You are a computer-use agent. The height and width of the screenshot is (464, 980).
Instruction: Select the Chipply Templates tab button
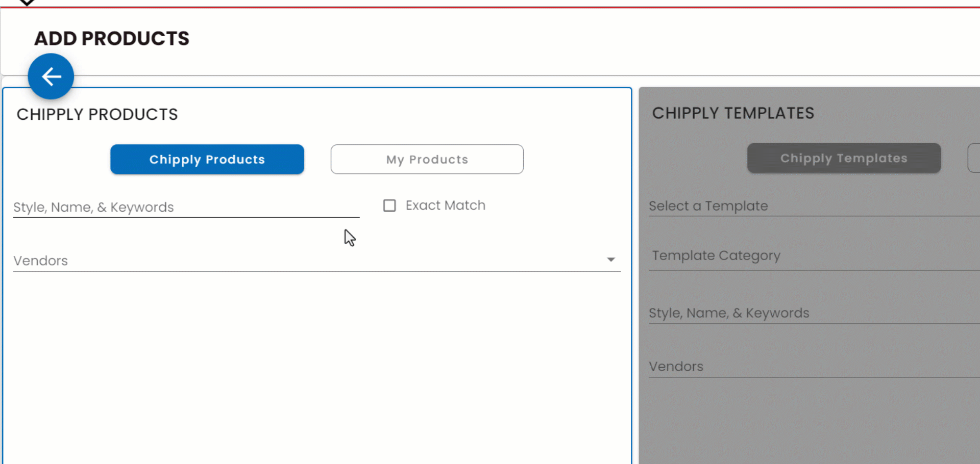(844, 158)
